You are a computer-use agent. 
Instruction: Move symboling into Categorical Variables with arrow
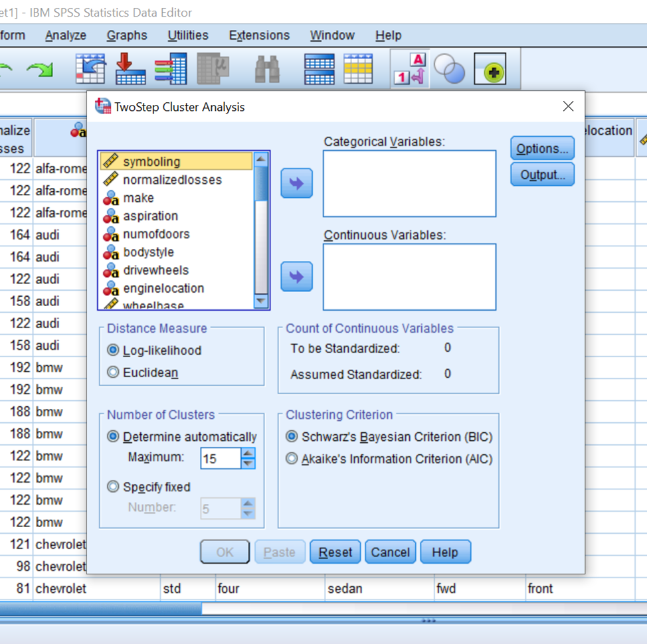(x=296, y=183)
